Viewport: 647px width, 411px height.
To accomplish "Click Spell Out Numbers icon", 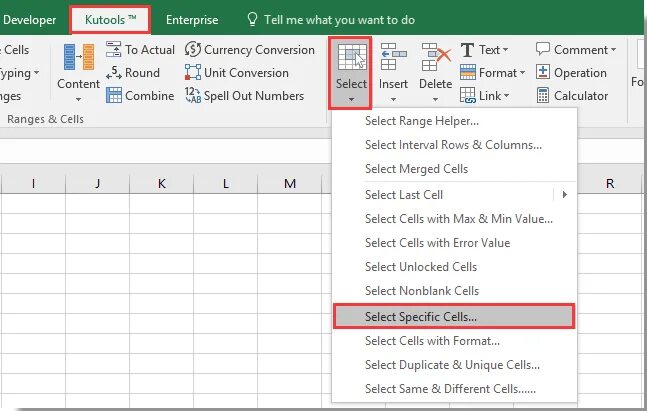I will pyautogui.click(x=193, y=95).
